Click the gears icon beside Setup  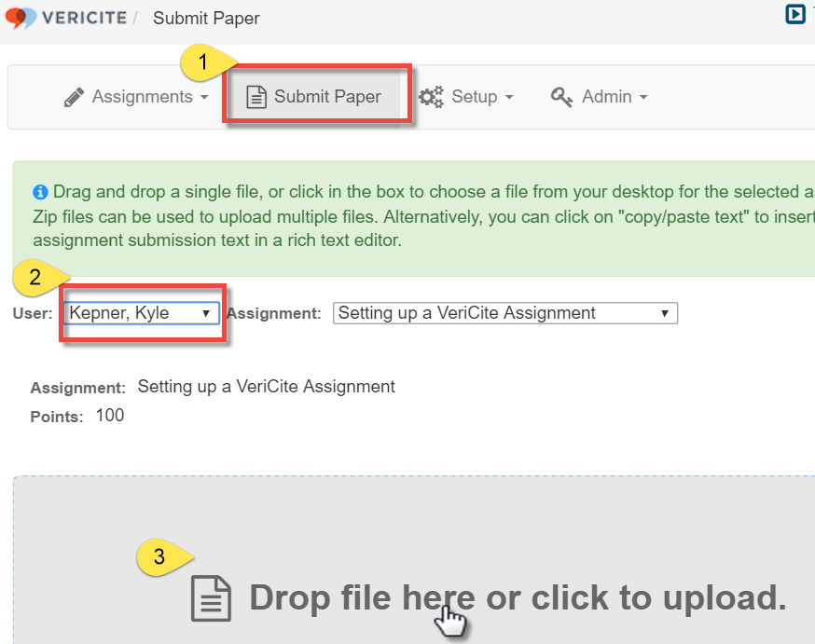pyautogui.click(x=431, y=97)
